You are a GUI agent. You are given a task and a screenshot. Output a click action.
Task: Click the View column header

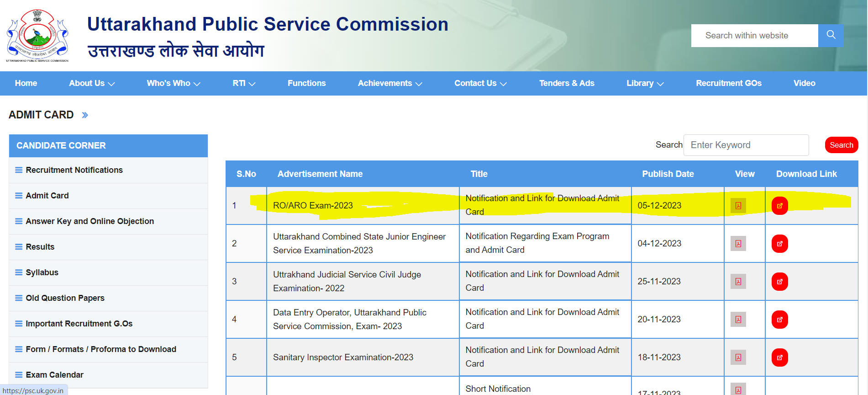(745, 174)
